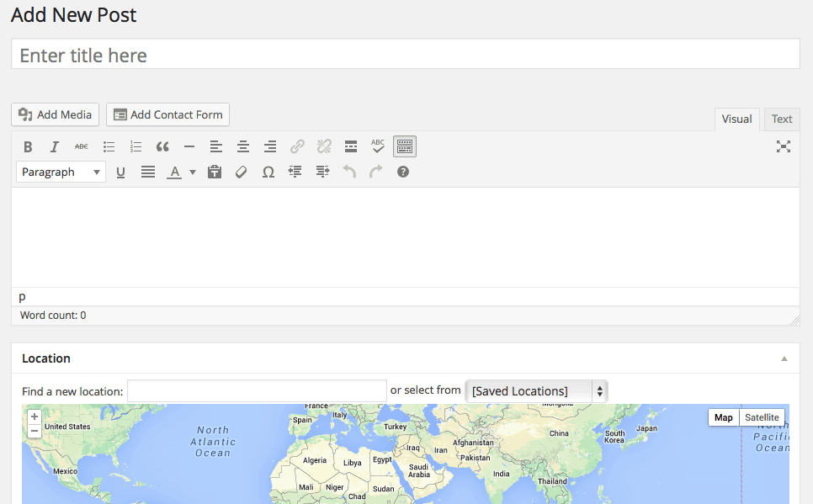The image size is (813, 504).
Task: Insert a horizontal line
Action: click(189, 146)
